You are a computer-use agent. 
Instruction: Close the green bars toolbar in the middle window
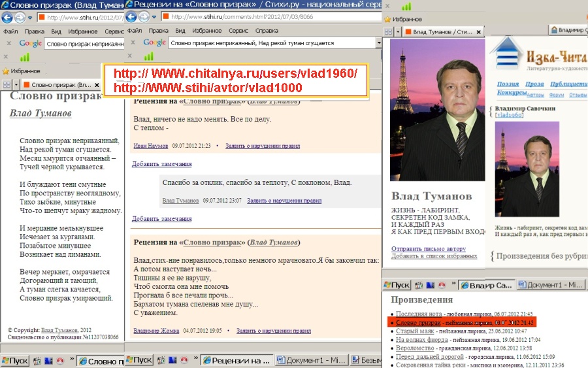click(129, 56)
